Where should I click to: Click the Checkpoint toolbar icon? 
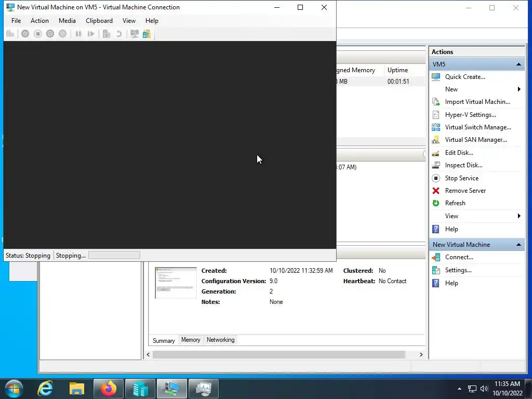[106, 34]
